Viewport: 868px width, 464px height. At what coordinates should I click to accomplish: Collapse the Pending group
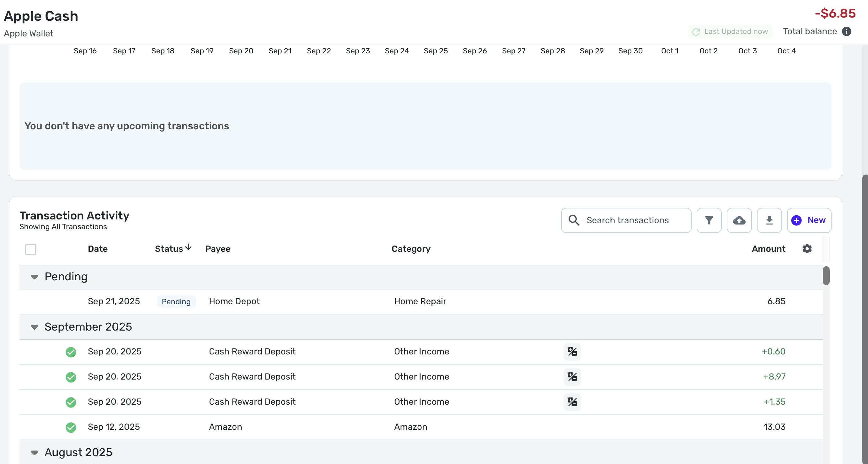click(35, 277)
